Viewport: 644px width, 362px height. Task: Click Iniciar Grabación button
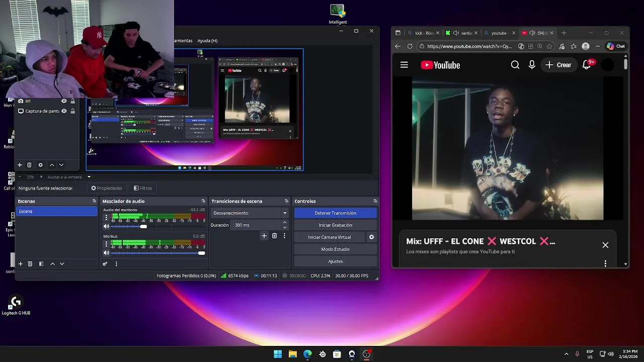tap(335, 225)
